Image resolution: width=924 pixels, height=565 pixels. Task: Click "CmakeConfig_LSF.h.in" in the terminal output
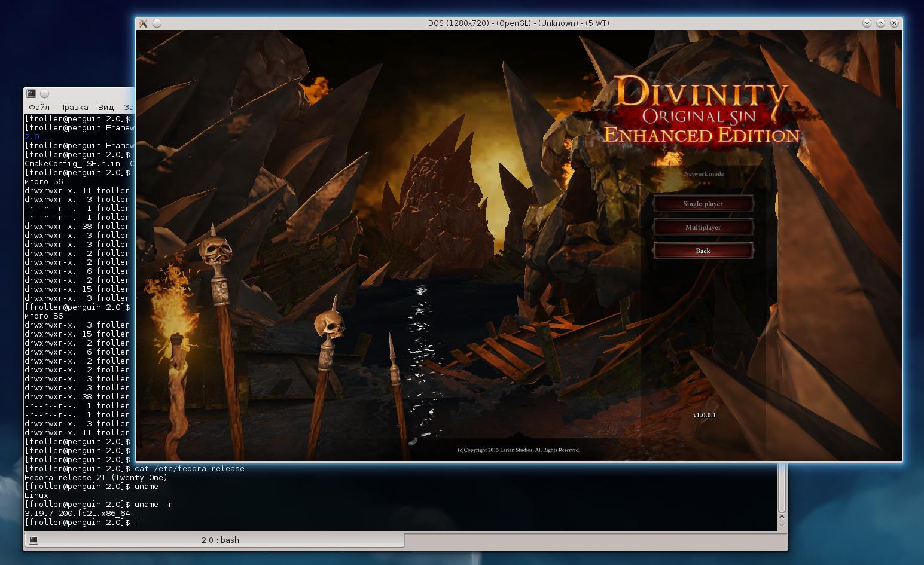click(x=72, y=164)
